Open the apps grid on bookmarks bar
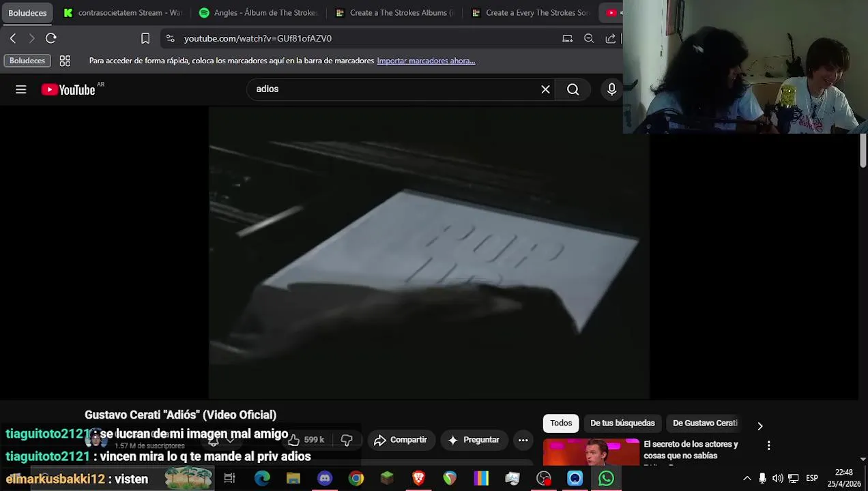 (65, 61)
